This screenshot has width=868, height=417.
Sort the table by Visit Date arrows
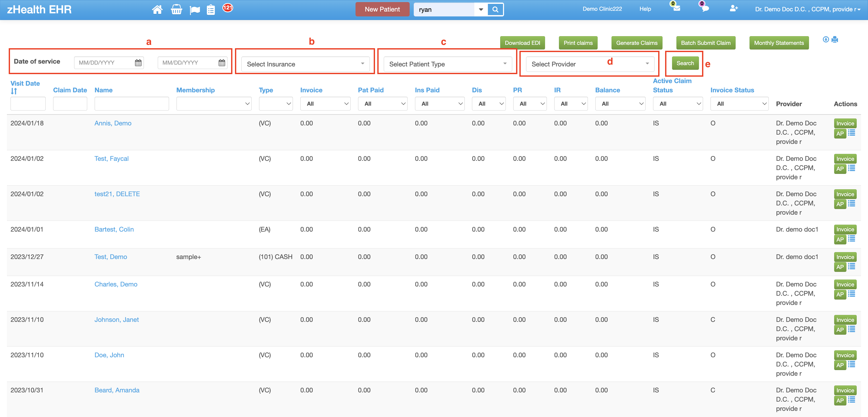(14, 91)
